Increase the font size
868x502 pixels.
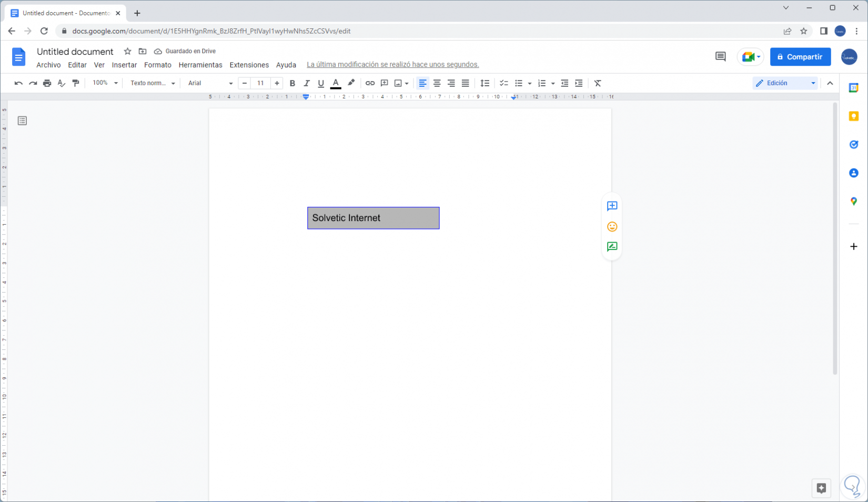click(277, 83)
